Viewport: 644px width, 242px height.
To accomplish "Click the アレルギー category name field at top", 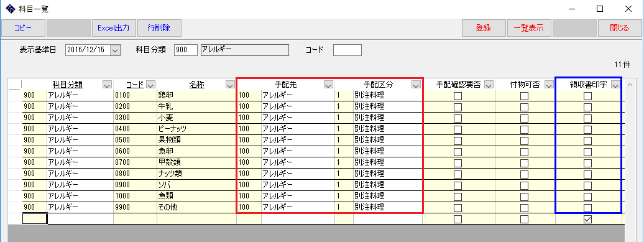I will coord(244,50).
